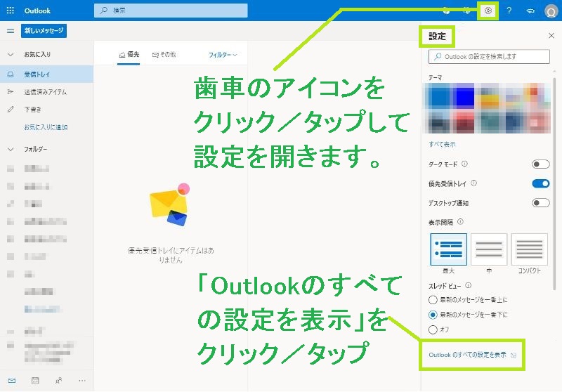The height and width of the screenshot is (392, 562).
Task: Click すべて表示 themes link
Action: point(442,145)
